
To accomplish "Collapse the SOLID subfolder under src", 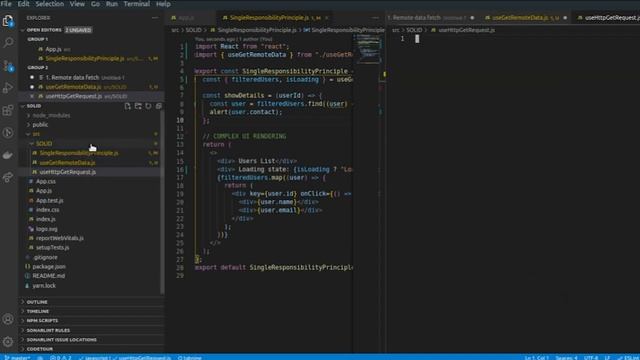I will (44, 144).
